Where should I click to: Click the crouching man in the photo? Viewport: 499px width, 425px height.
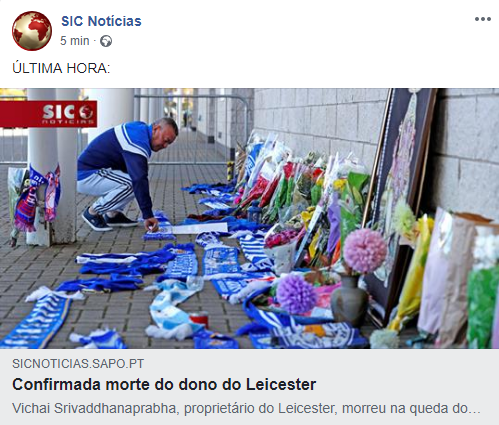point(128,174)
